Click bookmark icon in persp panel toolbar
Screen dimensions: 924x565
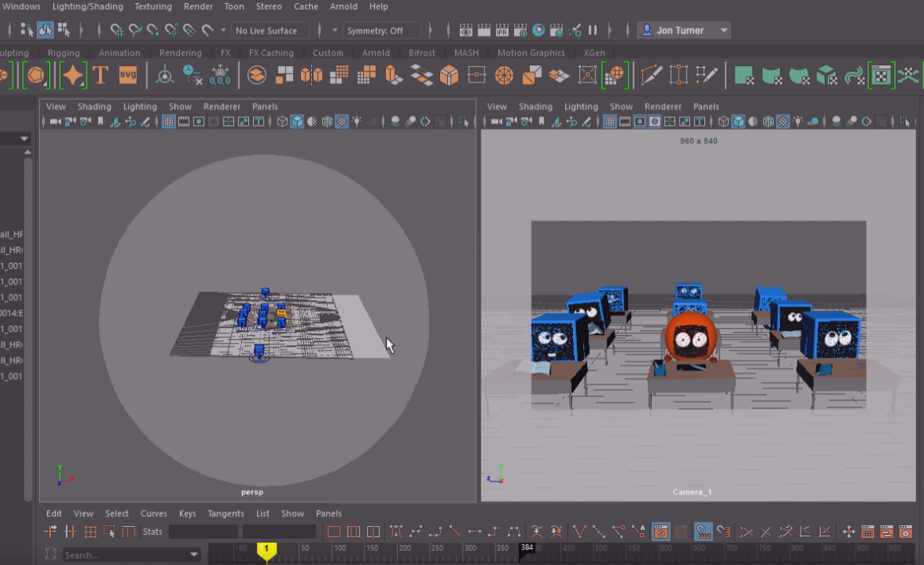coord(100,122)
